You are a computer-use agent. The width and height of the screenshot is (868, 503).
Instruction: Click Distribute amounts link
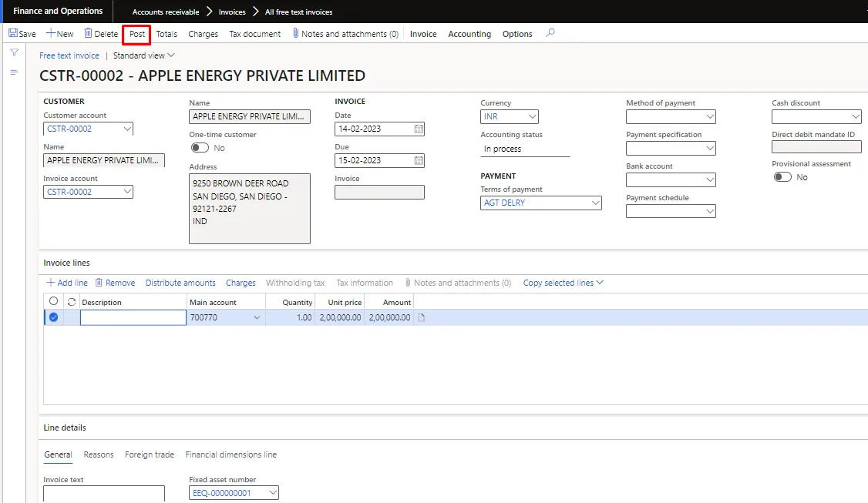180,283
